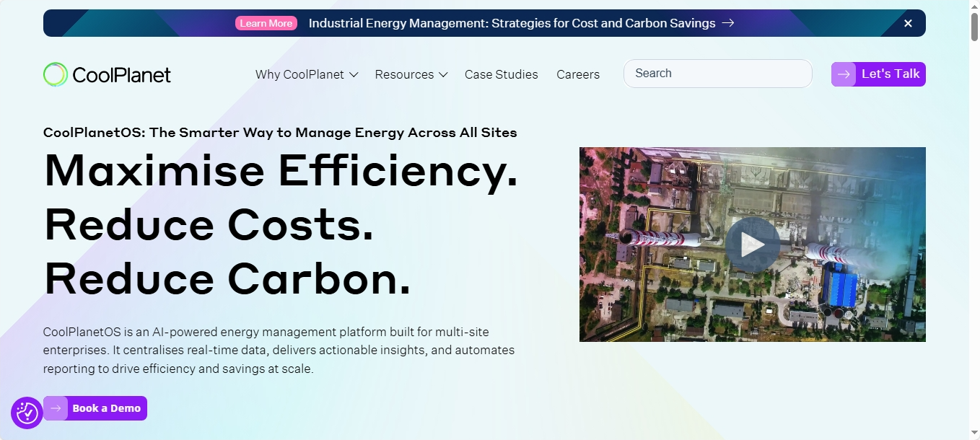Click the scrollbar up arrow

point(974,6)
